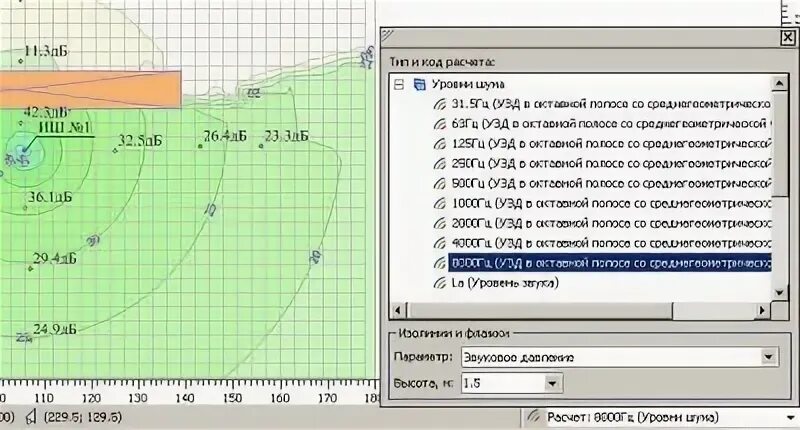
Task: Click the 63Гц calculation icon
Action: [x=440, y=124]
